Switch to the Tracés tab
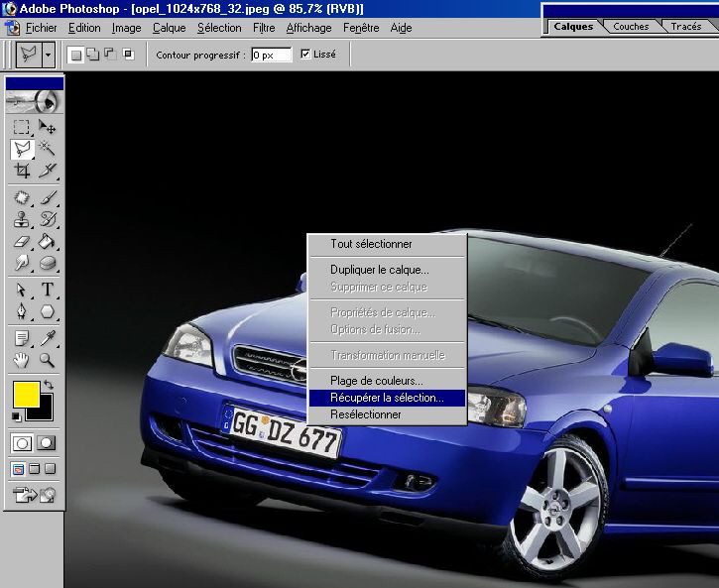The height and width of the screenshot is (588, 719). coord(686,27)
